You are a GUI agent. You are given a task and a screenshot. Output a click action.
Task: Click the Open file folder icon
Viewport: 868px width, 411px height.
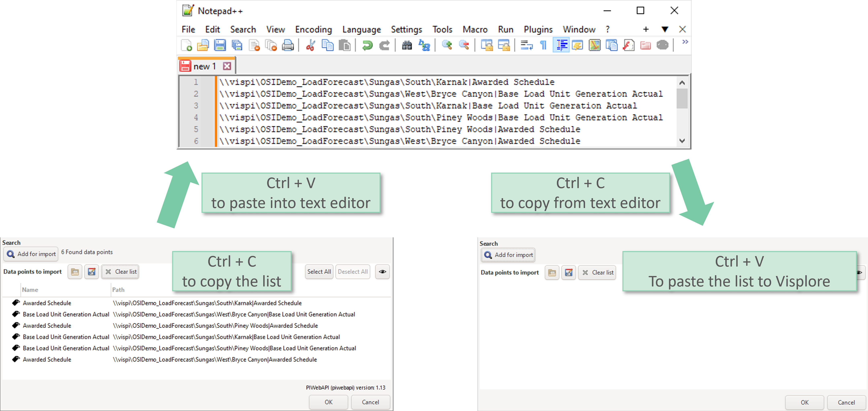click(x=203, y=45)
